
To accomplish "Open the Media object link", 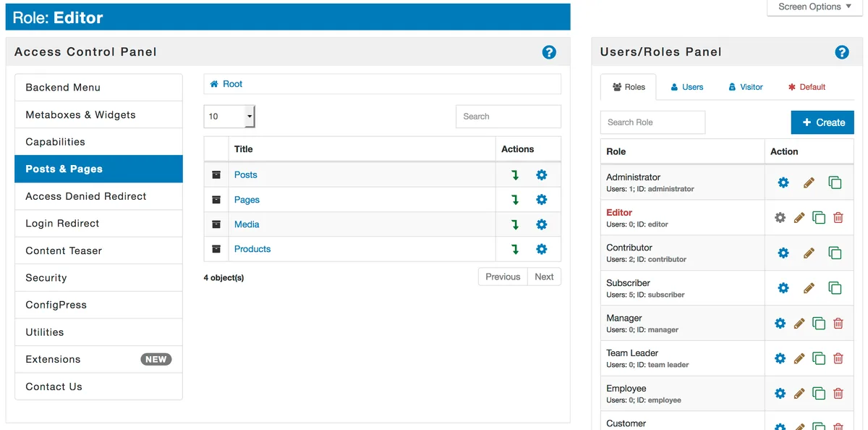I will click(247, 224).
